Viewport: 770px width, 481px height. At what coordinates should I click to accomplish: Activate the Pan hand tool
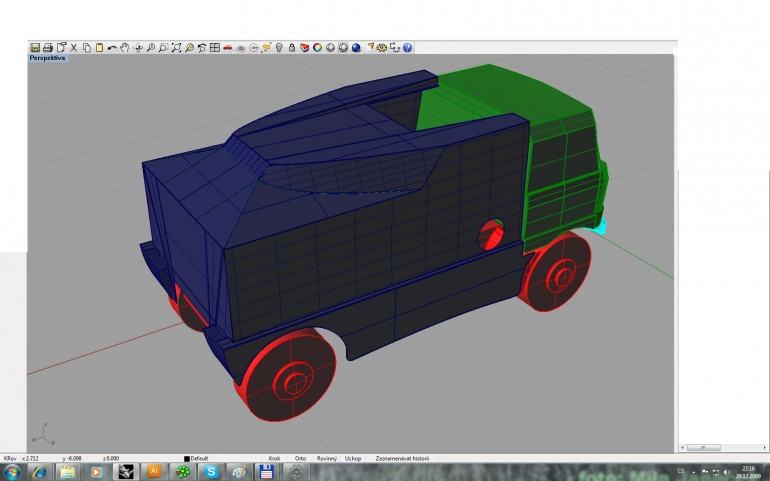pos(125,48)
